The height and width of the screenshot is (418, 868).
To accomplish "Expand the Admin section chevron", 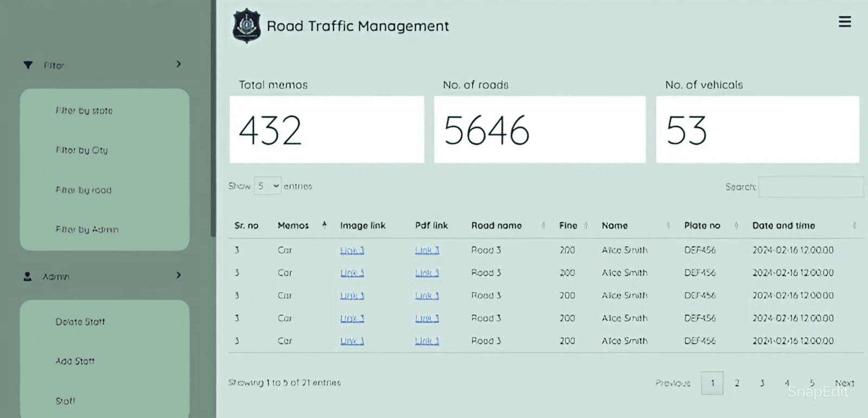I will coord(178,275).
